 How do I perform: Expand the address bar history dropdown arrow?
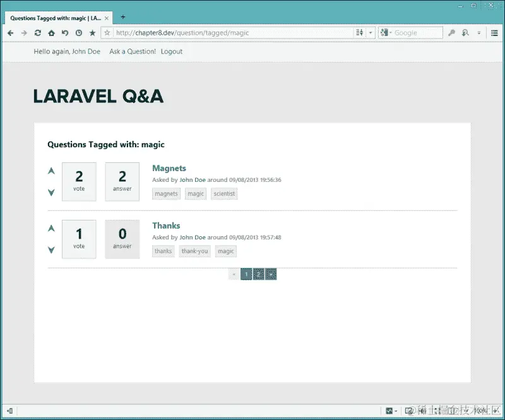point(371,33)
